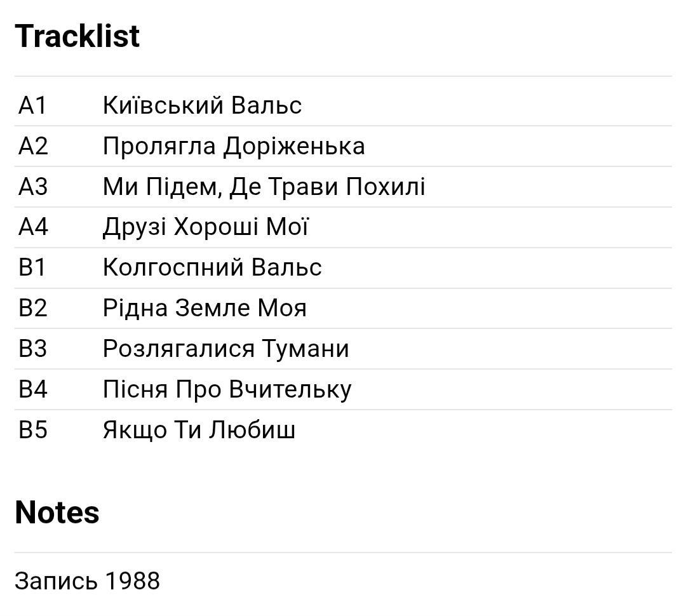Image resolution: width=686 pixels, height=616 pixels.
Task: Click the track title Колгоспний Вальс
Action: pos(212,267)
